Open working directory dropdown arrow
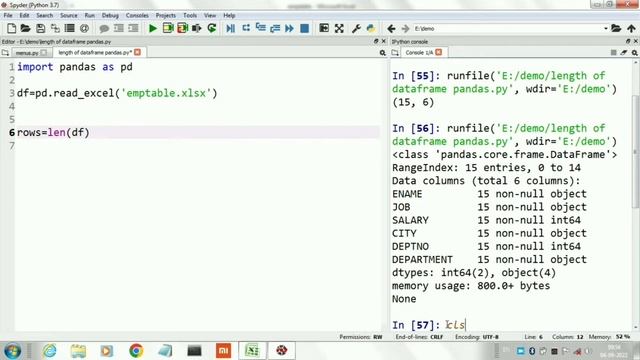The width and height of the screenshot is (640, 360). 606,29
